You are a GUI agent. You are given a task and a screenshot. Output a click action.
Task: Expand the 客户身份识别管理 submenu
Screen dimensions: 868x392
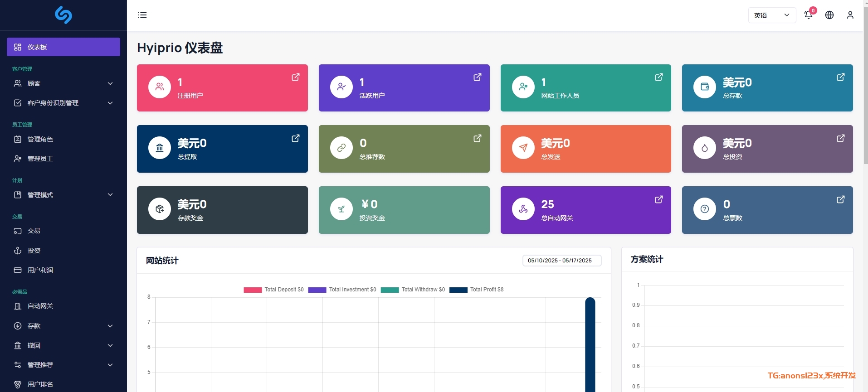point(63,103)
